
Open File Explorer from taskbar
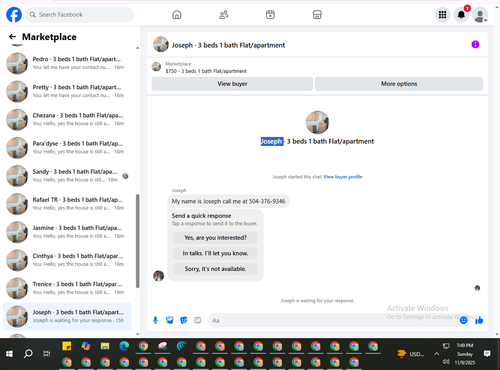[105, 346]
